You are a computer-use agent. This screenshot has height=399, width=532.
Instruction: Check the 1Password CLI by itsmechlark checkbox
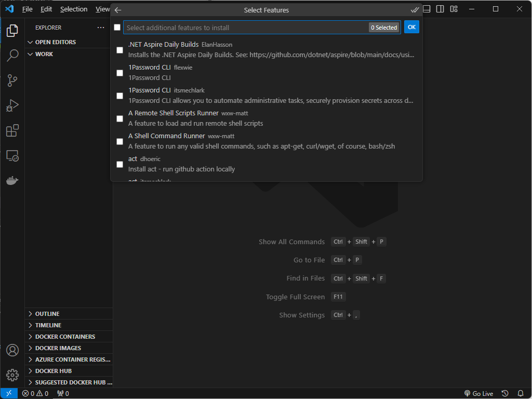coord(120,96)
